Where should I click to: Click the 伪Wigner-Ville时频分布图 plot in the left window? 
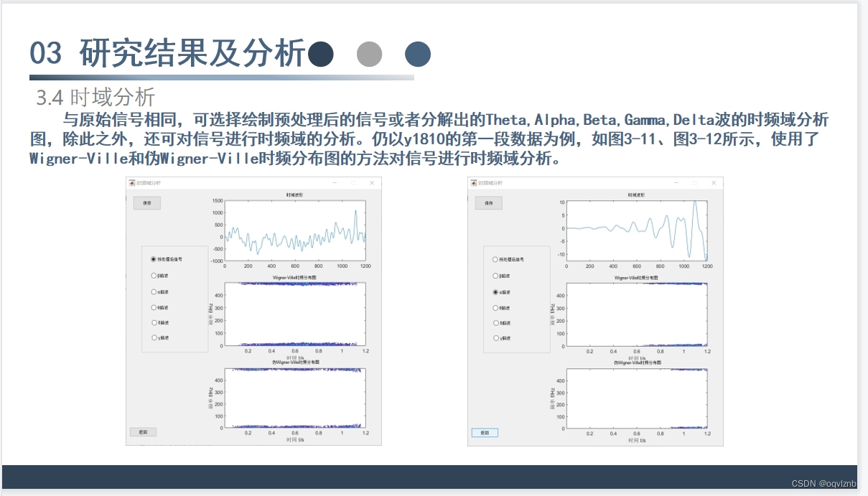click(x=294, y=397)
